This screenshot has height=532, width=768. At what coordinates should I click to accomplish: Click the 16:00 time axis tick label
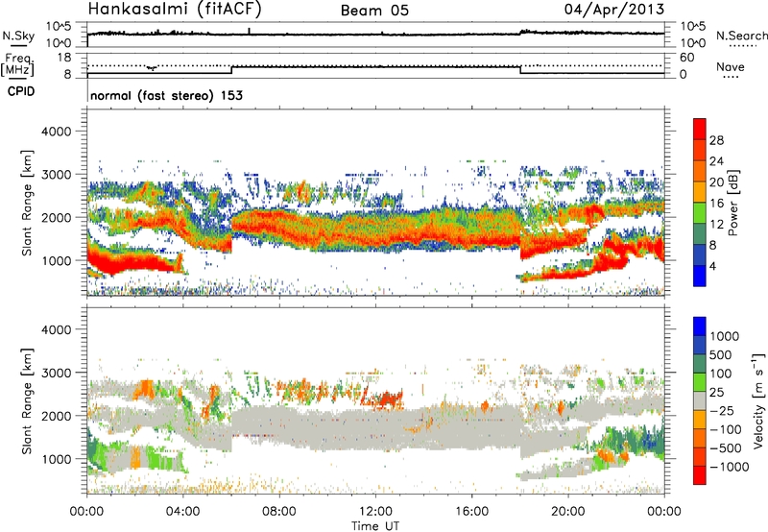[x=471, y=512]
